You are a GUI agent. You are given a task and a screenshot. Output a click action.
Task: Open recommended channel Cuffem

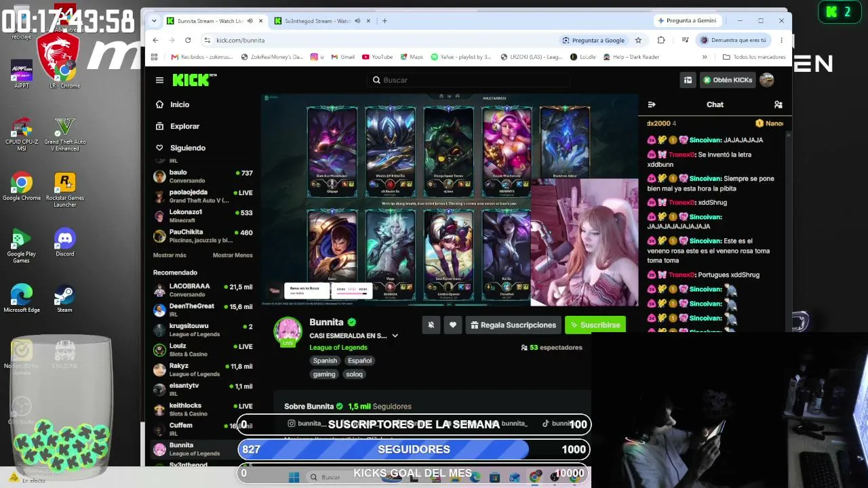(203, 429)
